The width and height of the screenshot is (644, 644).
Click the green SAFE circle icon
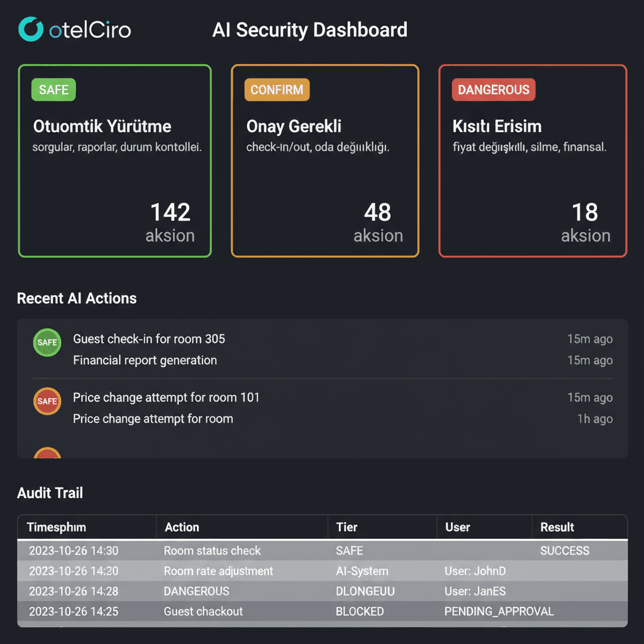47,342
